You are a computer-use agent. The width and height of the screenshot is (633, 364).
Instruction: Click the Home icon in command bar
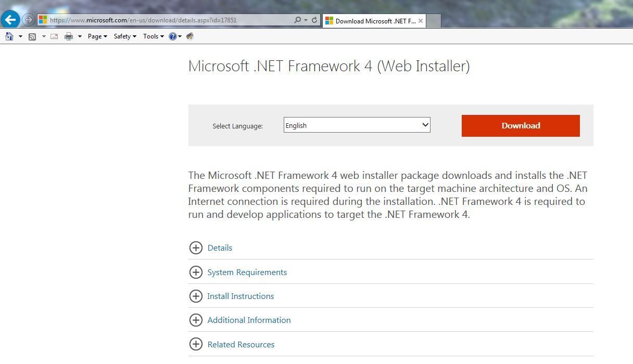pos(9,36)
